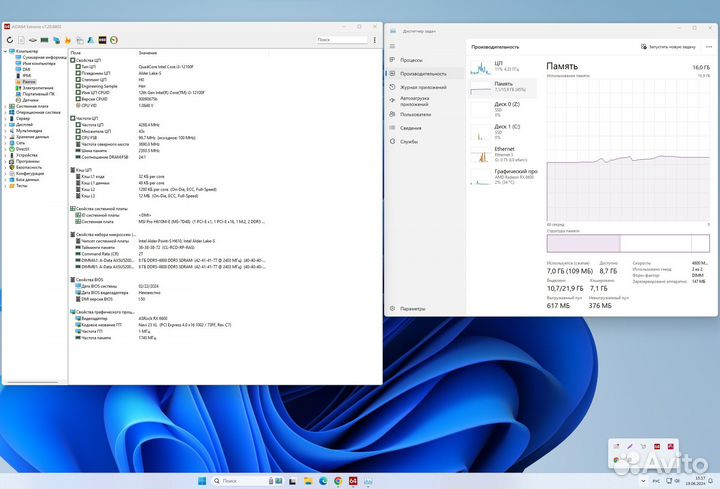Image resolution: width=720 pixels, height=489 pixels.
Task: Expand the DirectX tree node
Action: [6, 149]
